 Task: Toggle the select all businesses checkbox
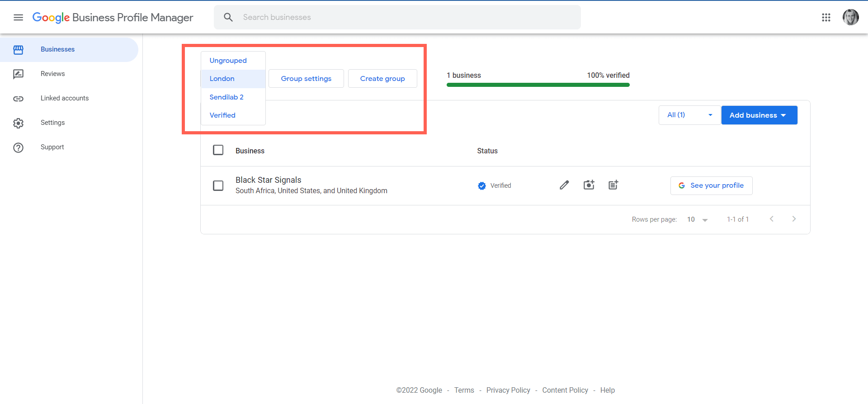[218, 150]
